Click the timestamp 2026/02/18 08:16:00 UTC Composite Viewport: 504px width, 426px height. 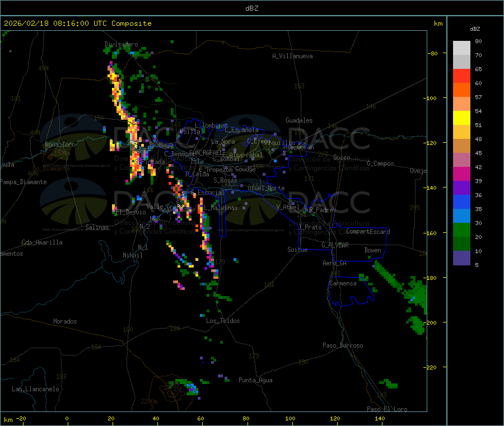[77, 24]
